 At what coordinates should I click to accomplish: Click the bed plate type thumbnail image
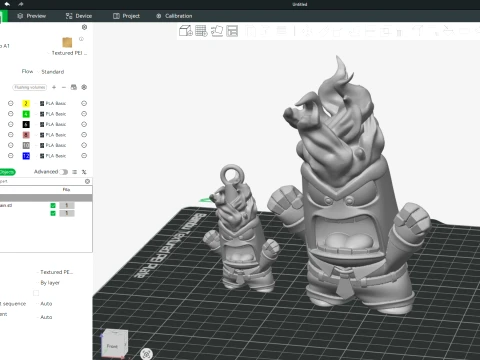[67, 42]
